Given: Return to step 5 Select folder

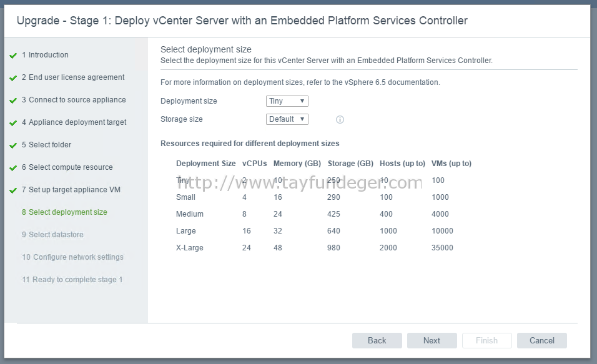Looking at the screenshot, I should tap(46, 145).
